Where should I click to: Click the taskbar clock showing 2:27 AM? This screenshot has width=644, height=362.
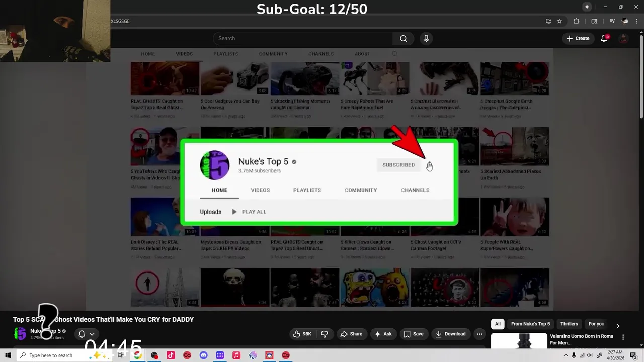point(616,355)
